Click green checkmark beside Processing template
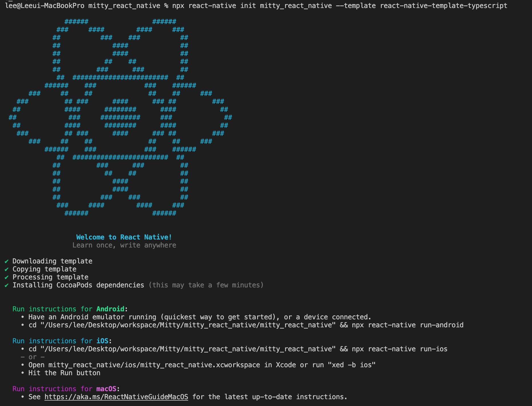This screenshot has height=406, width=532. 7,277
